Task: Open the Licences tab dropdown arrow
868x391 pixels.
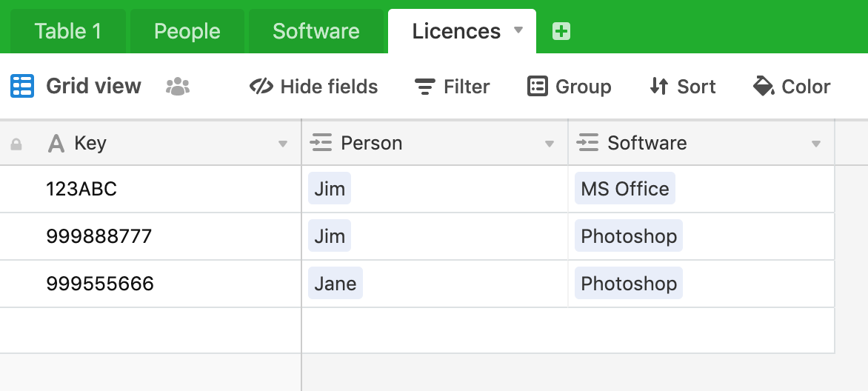Action: pyautogui.click(x=518, y=30)
